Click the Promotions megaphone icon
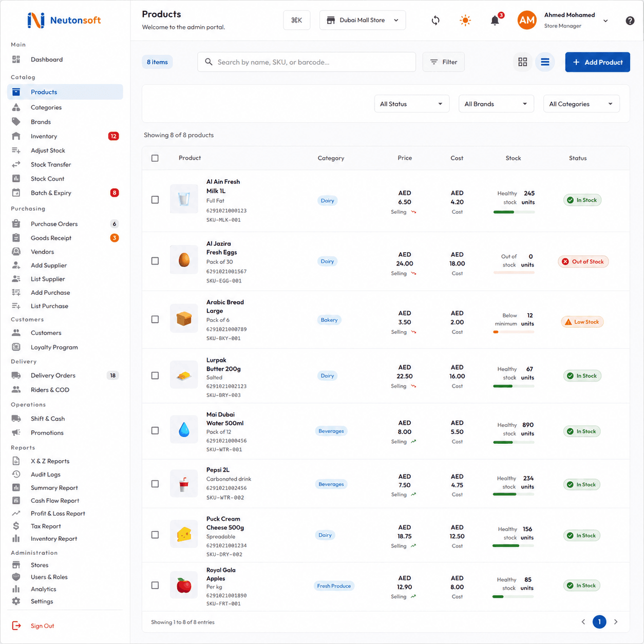 coord(16,432)
